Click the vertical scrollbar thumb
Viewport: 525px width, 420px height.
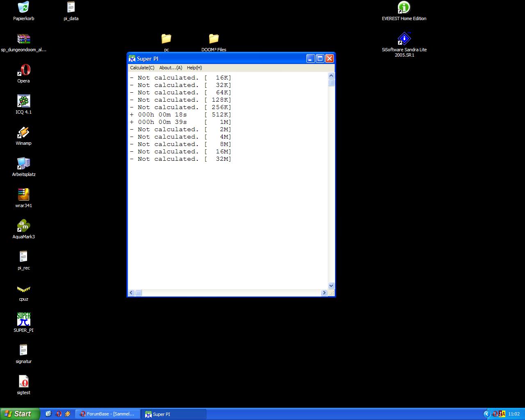331,82
